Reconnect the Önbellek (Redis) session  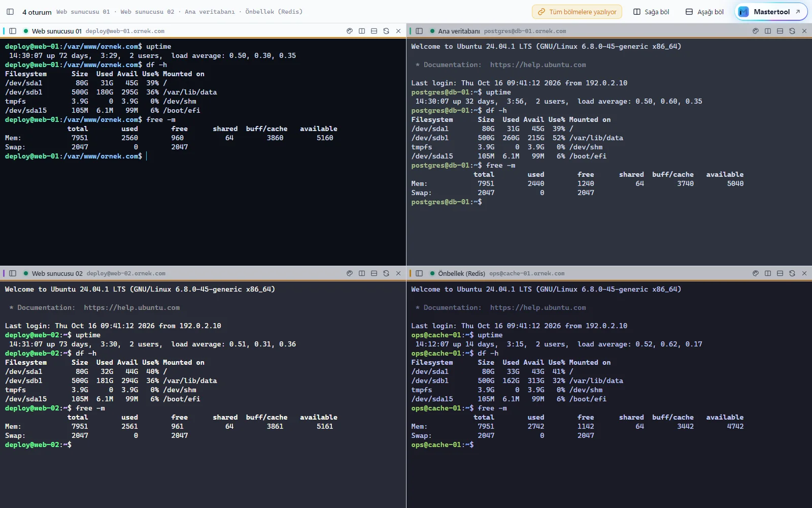[x=792, y=273]
